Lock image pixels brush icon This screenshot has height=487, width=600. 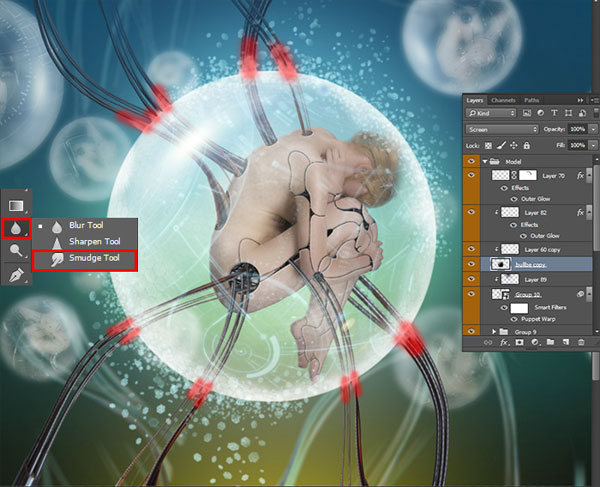(x=501, y=146)
